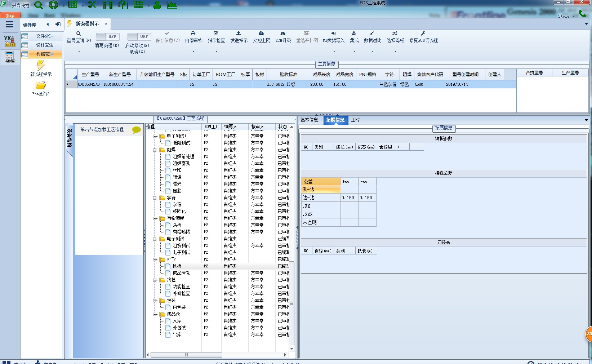The image size is (592, 364).
Task: Open the 集成 dropdown arrow
Action: [x=355, y=51]
